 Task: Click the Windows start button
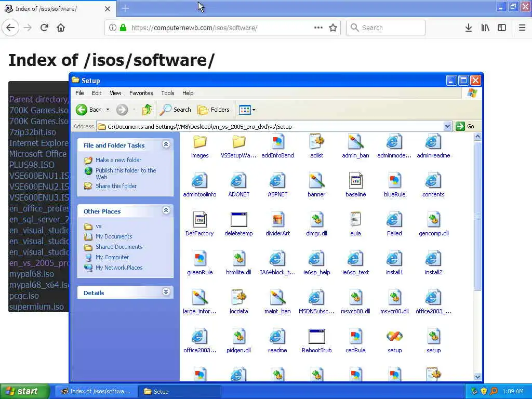pos(25,391)
